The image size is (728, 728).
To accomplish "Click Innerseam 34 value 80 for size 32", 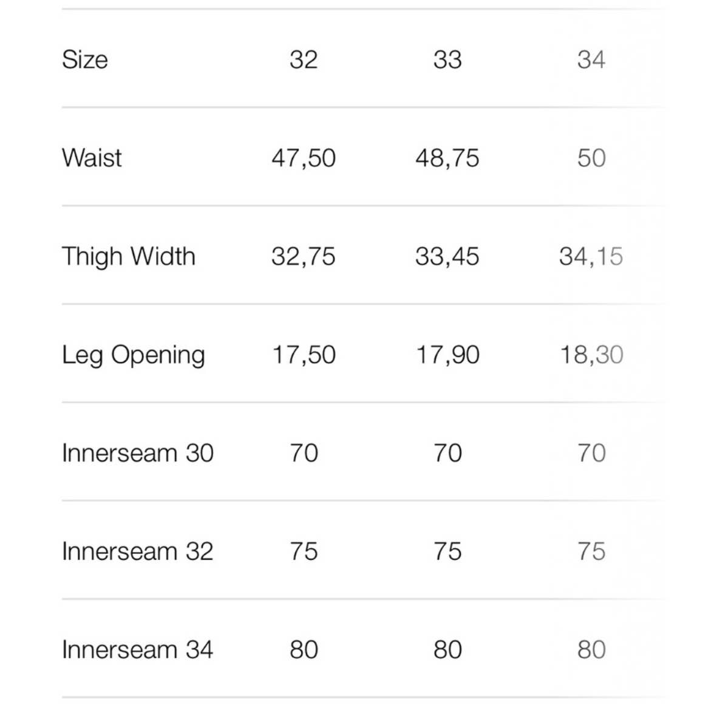I will click(304, 650).
